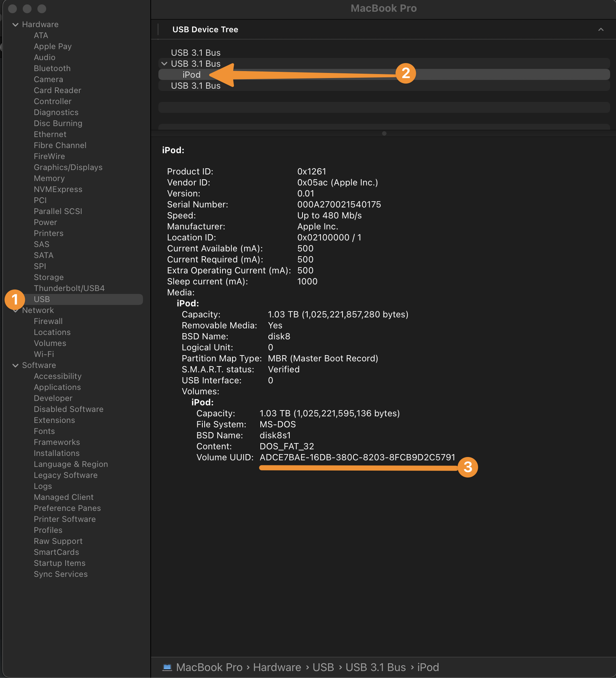Viewport: 616px width, 678px height.
Task: Select Raw Support category
Action: pos(58,541)
